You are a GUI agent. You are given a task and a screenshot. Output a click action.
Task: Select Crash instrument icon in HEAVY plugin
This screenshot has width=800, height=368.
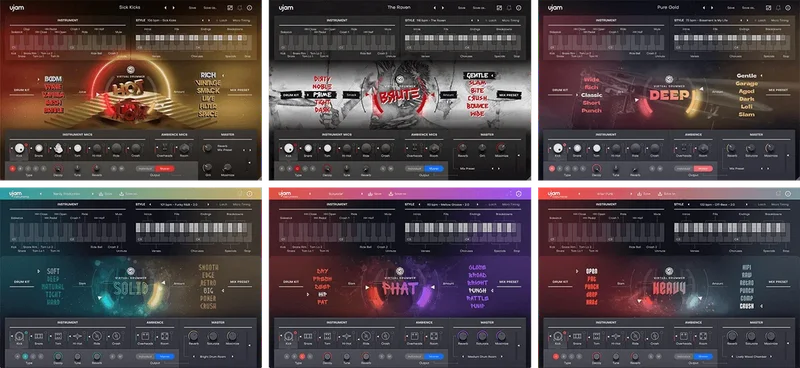[x=655, y=336]
